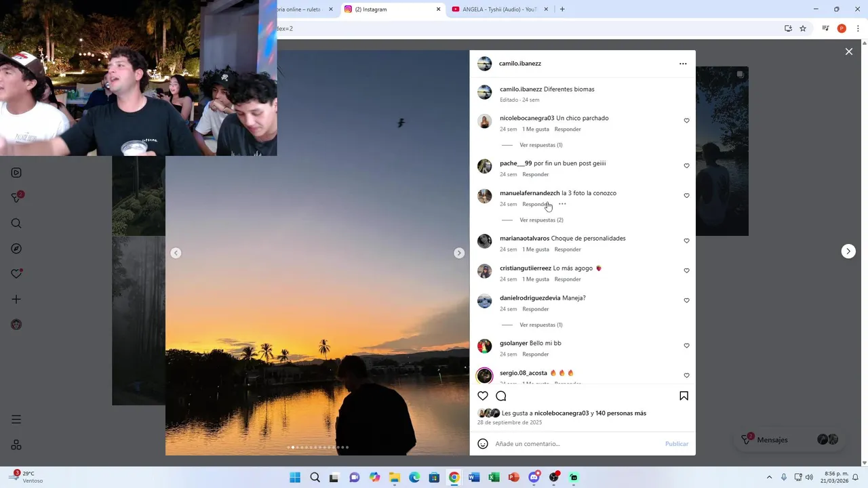Like nicolebocanegra03's comment
The height and width of the screenshot is (488, 868).
[x=686, y=121]
